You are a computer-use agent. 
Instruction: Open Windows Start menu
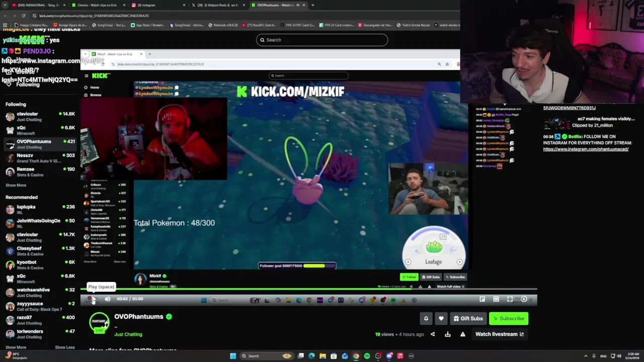[x=233, y=356]
